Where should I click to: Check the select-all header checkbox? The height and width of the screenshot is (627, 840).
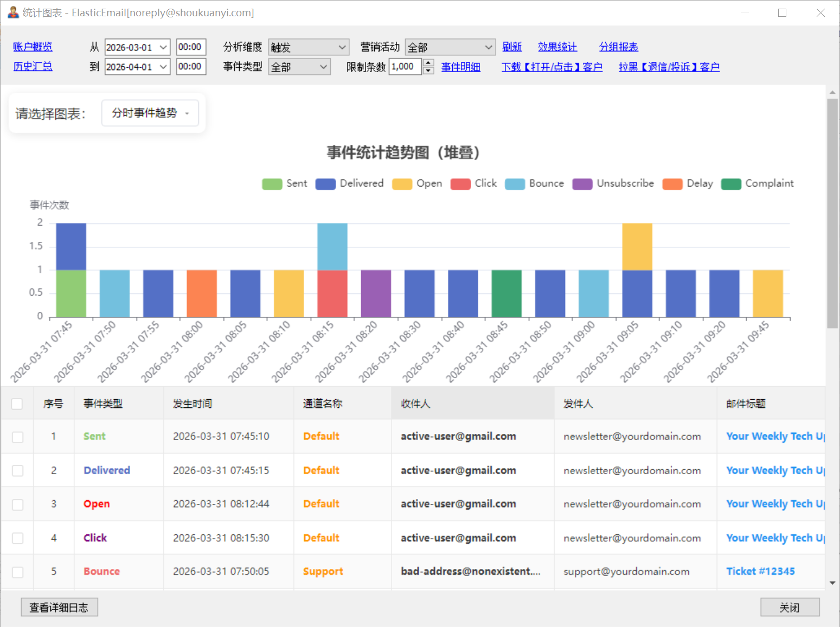17,404
